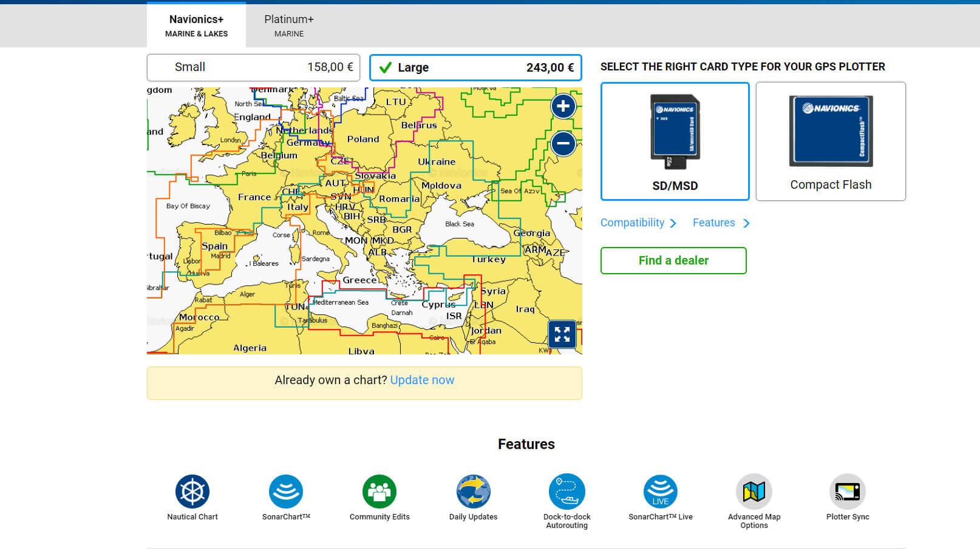Select the Plotter Sync icon
Image resolution: width=980 pixels, height=551 pixels.
click(x=847, y=492)
